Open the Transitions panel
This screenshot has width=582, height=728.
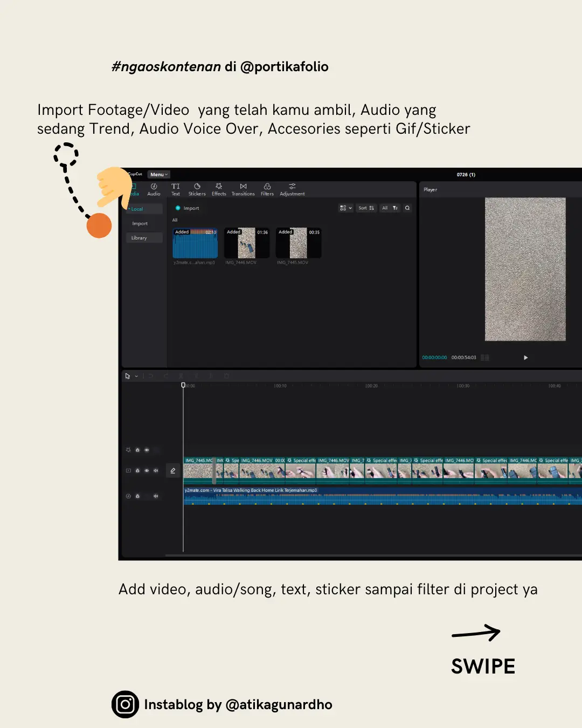(x=242, y=190)
